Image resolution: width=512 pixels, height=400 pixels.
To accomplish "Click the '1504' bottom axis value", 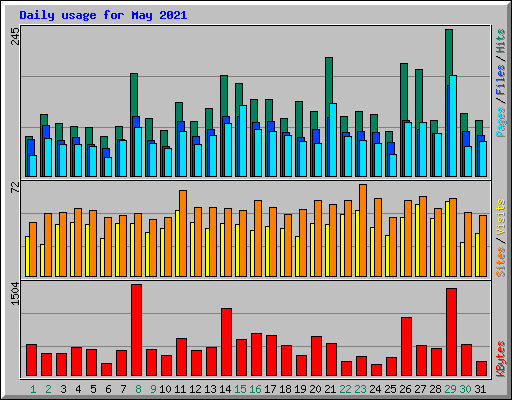I will click(x=15, y=294).
